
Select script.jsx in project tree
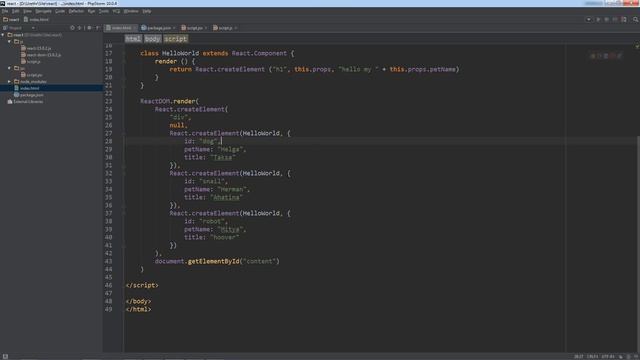31,75
